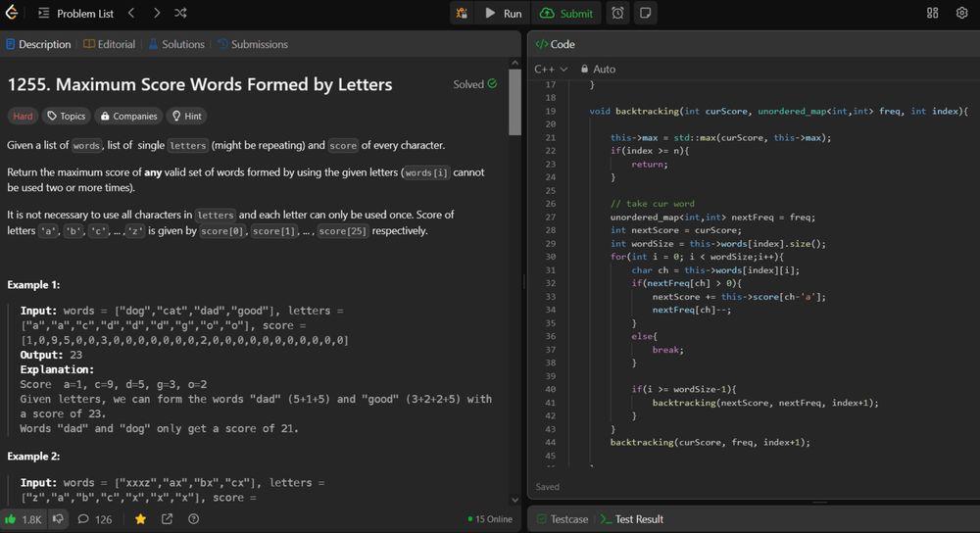Viewport: 980px width, 533px height.
Task: Click 'Example 2:' heading
Action: pos(33,457)
